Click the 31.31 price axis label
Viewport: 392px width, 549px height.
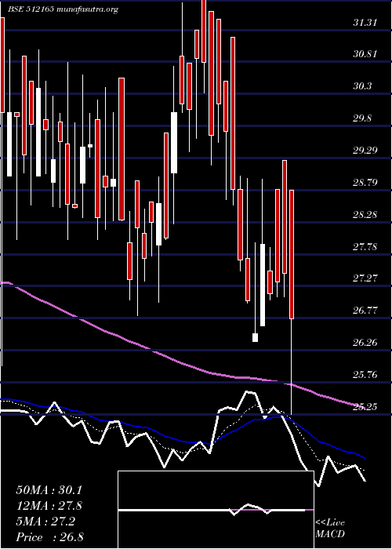coord(365,23)
